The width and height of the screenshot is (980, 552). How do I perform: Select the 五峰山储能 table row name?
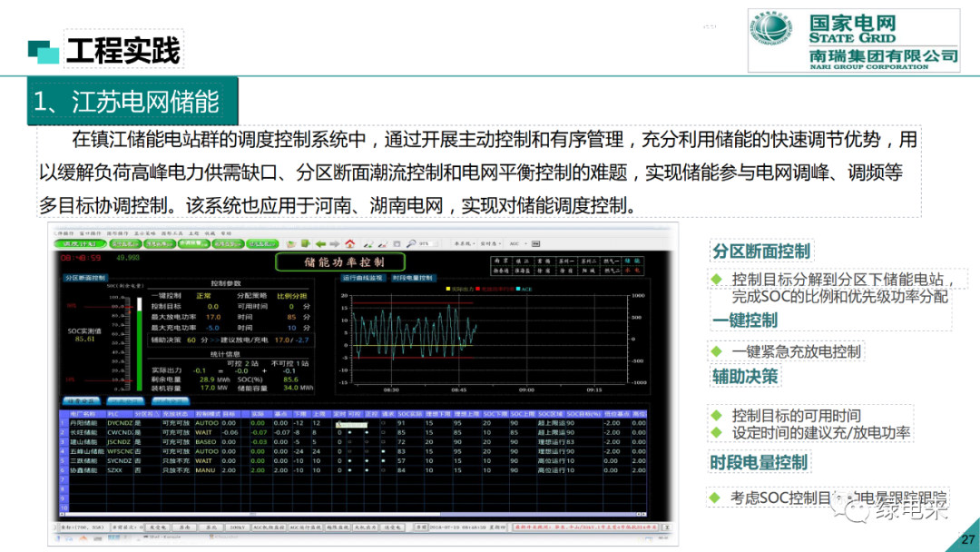[87, 451]
